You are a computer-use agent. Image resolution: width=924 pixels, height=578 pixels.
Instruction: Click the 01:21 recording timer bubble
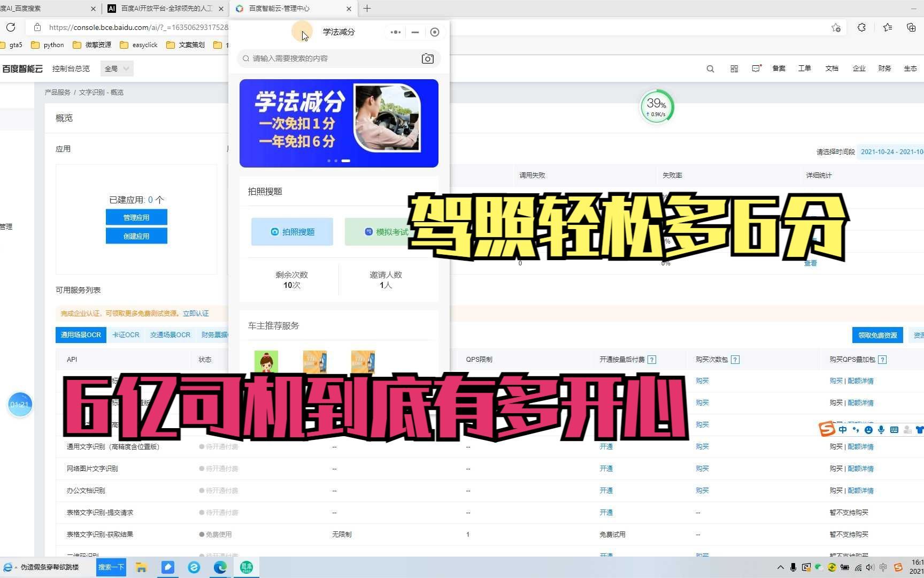[x=20, y=405]
